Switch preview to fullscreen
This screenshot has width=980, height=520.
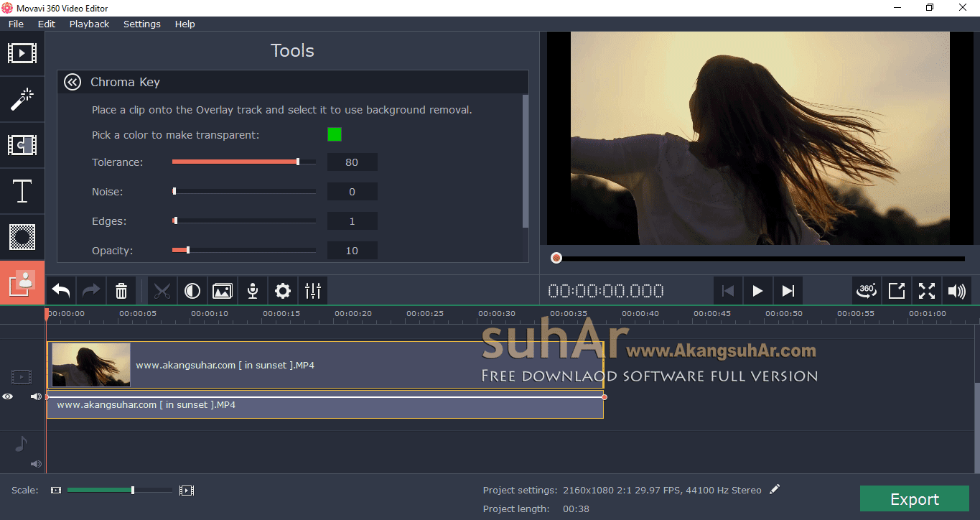pos(927,291)
